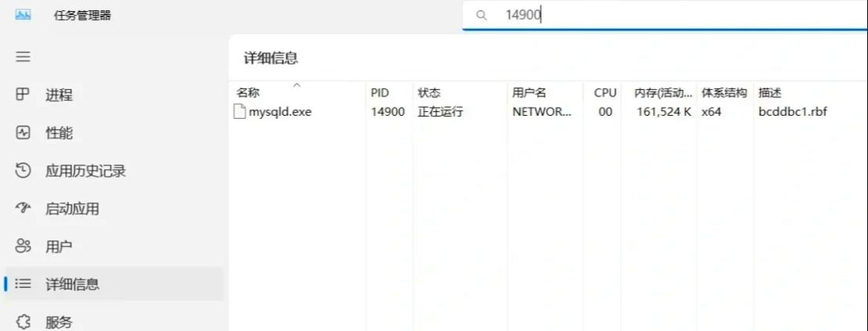The image size is (868, 331).
Task: Sort by CPU column header
Action: [x=605, y=93]
